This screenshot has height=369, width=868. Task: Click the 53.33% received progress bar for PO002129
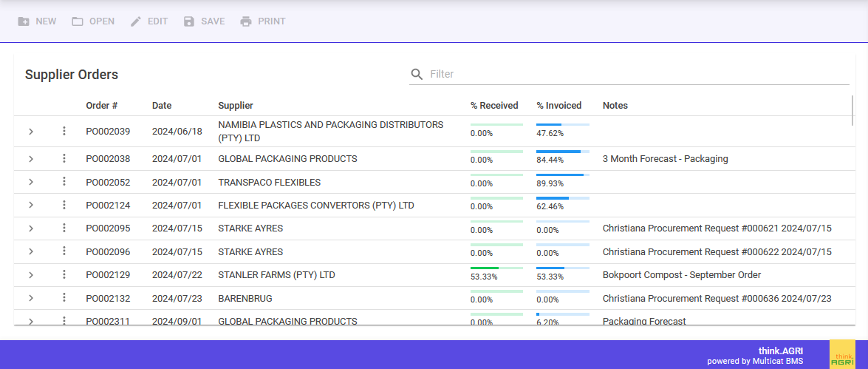496,268
